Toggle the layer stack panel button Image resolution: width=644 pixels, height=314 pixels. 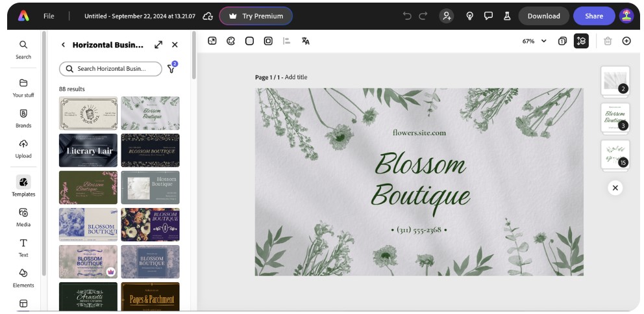[x=581, y=41]
